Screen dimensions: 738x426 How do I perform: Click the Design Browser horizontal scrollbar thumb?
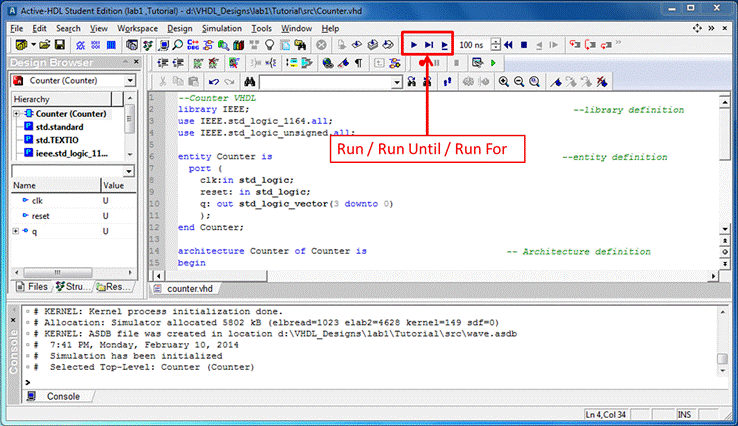[x=57, y=273]
